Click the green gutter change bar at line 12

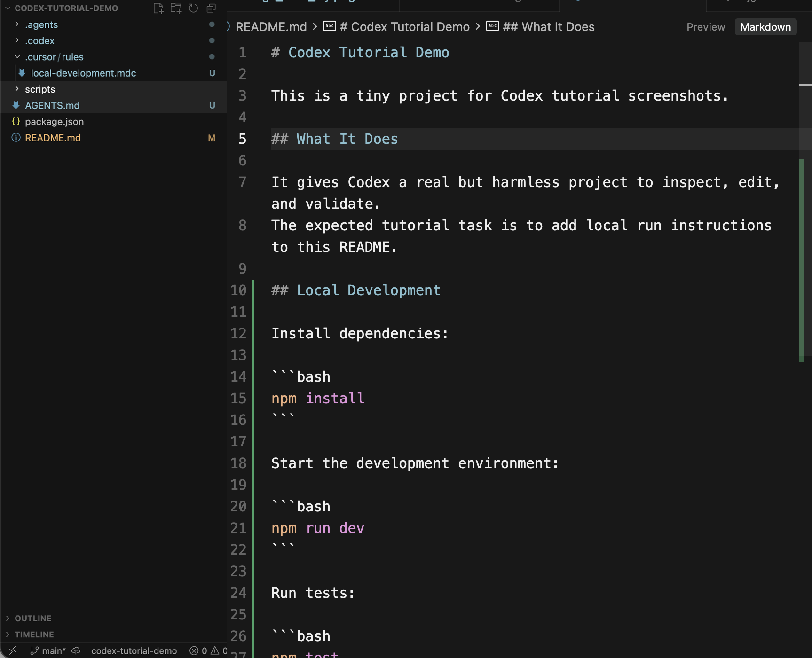click(253, 333)
